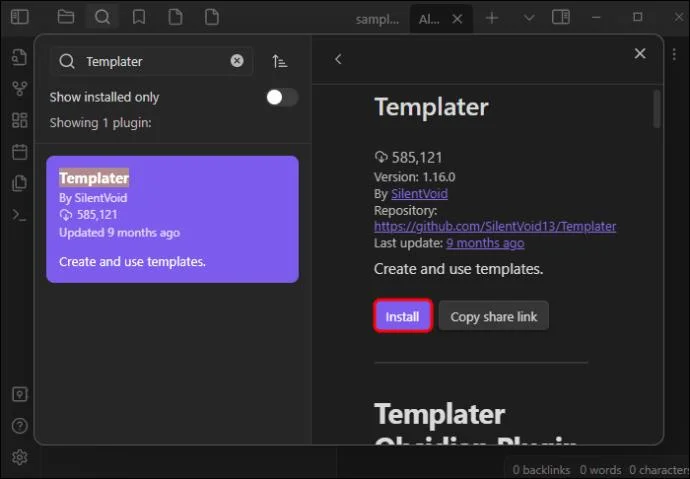Change the plugin sort order

point(279,61)
